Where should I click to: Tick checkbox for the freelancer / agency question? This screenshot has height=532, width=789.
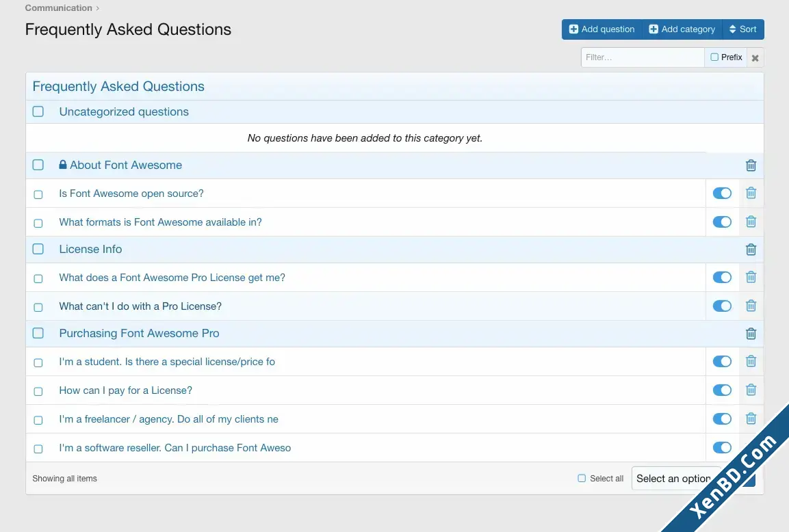[x=38, y=420]
